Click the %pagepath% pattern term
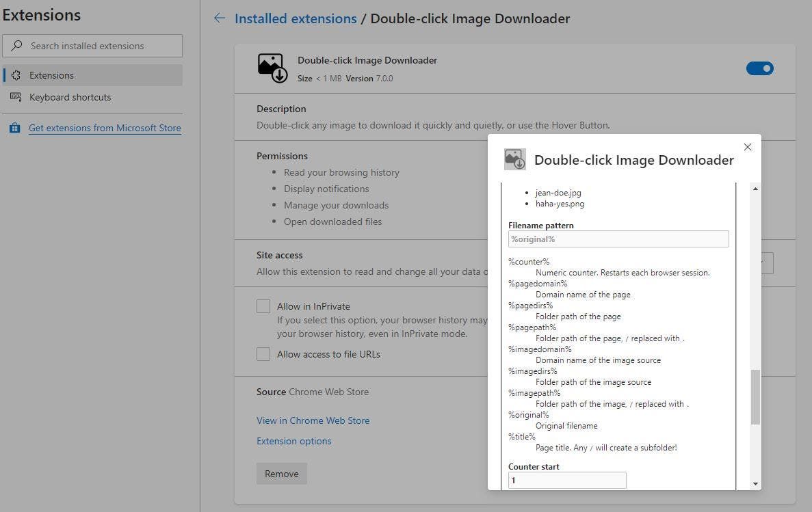 [x=532, y=327]
